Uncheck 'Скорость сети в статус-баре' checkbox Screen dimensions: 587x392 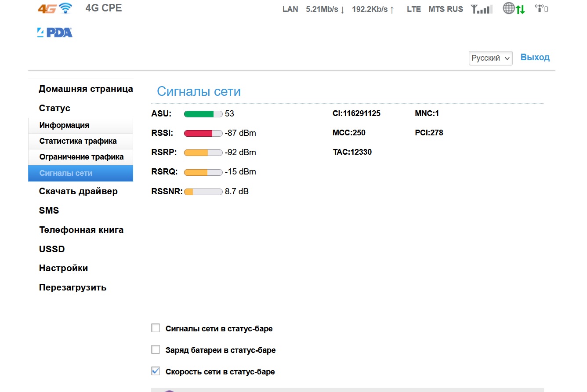(x=156, y=371)
